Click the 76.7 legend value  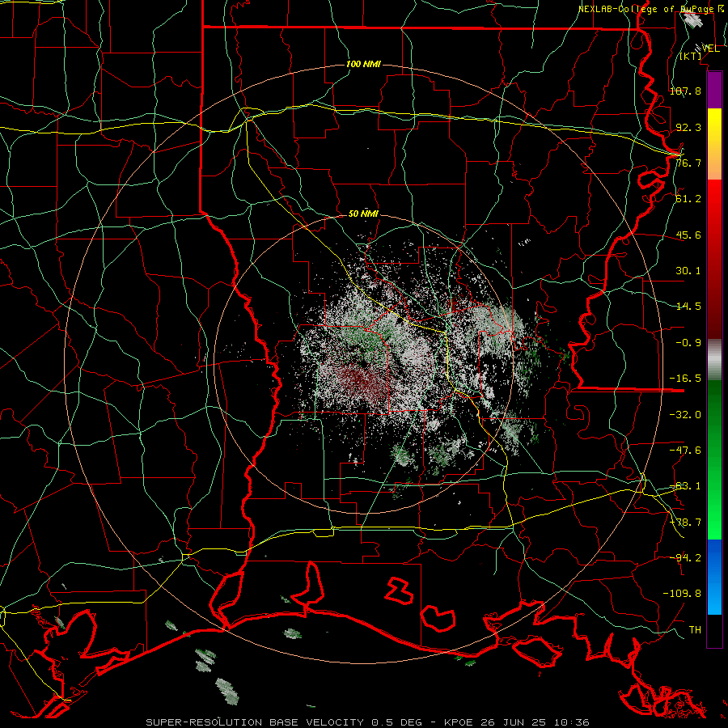[x=688, y=163]
